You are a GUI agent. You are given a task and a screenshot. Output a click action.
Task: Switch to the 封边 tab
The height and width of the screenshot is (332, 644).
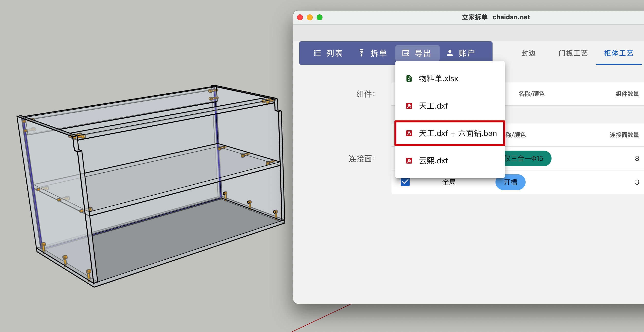tap(528, 53)
